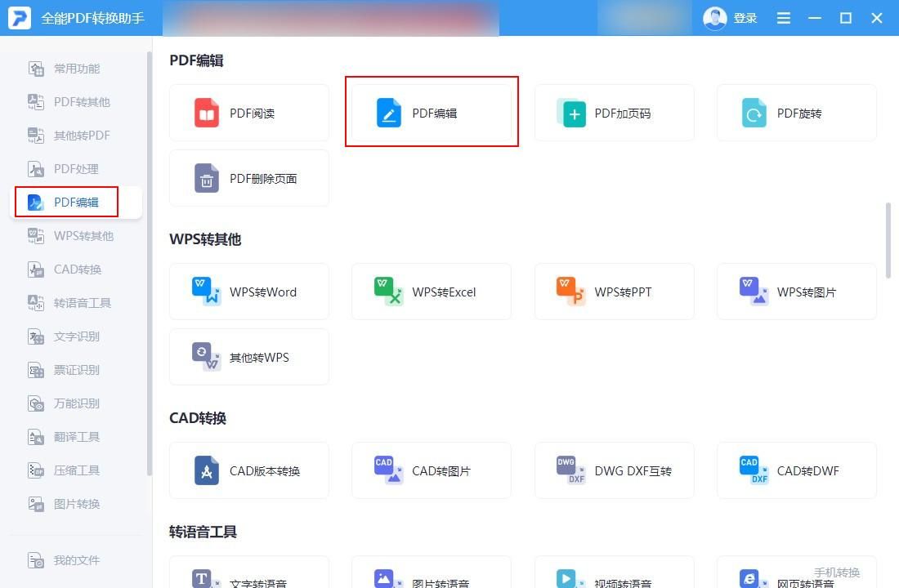Click the main content vertical scrollbar
The height and width of the screenshot is (588, 899).
[888, 241]
